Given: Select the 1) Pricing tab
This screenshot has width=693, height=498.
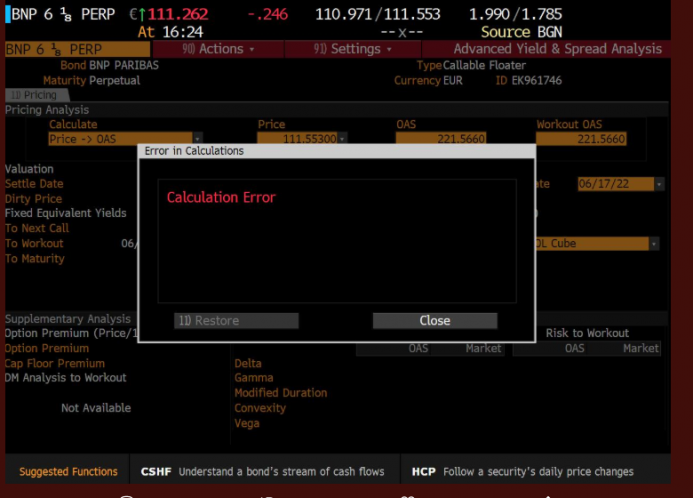Looking at the screenshot, I should [37, 95].
